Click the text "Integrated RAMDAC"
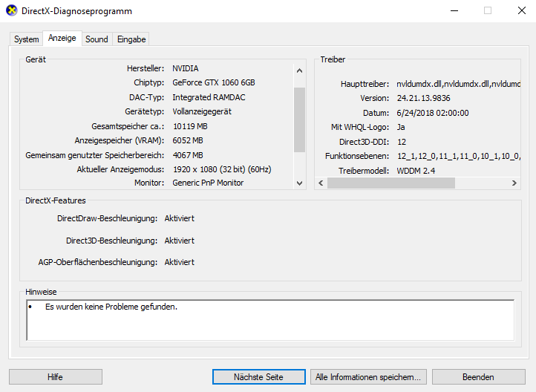Viewport: 536px width, 392px height. click(209, 97)
